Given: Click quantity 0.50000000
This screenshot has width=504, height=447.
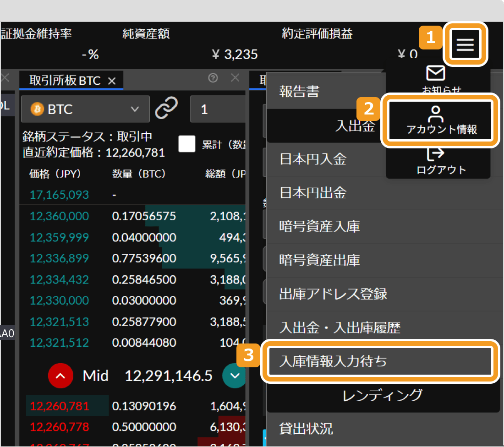Looking at the screenshot, I should pyautogui.click(x=144, y=427).
